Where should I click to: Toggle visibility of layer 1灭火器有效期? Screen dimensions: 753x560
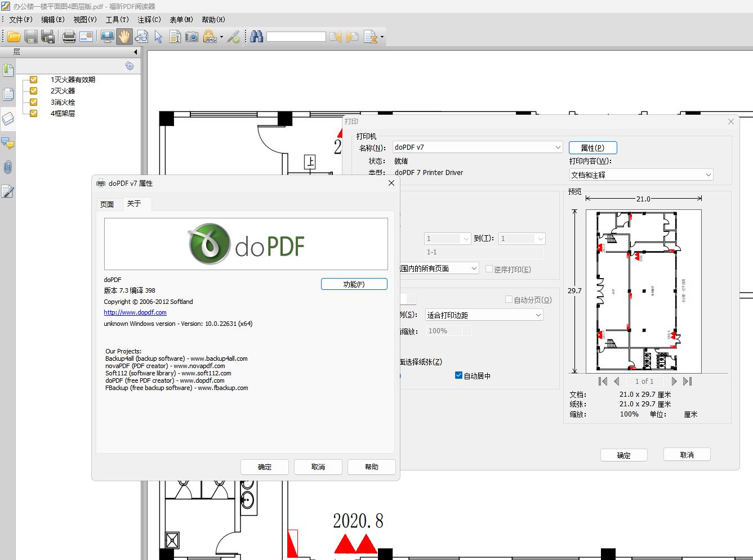coord(34,80)
